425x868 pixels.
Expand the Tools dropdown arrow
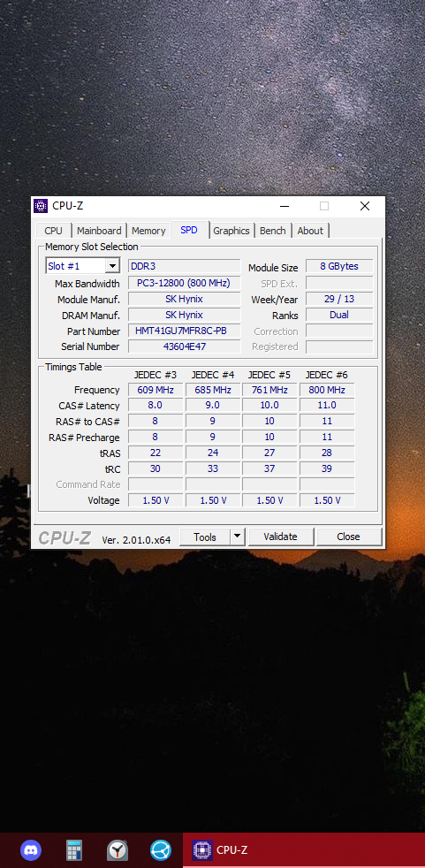point(238,537)
